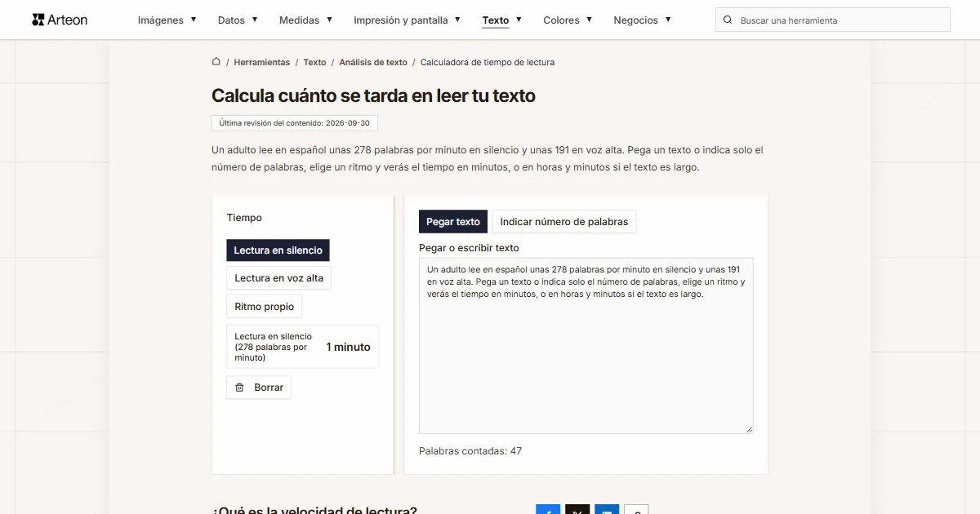Switch to Indicar número de palabras tab
980x514 pixels.
click(564, 222)
